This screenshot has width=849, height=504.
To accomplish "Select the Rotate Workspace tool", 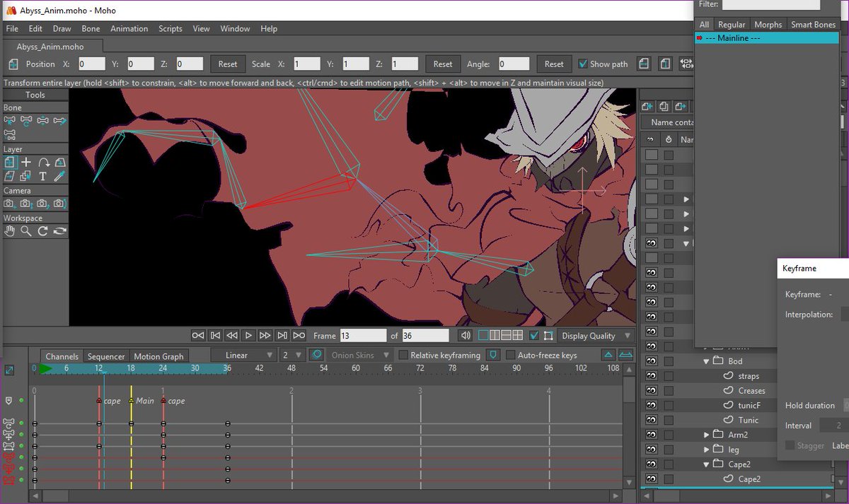I will [44, 231].
